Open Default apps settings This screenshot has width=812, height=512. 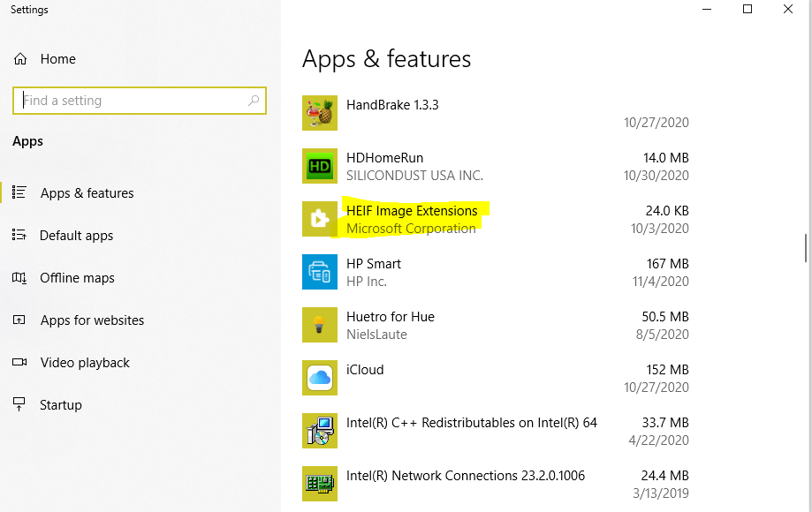coord(76,236)
